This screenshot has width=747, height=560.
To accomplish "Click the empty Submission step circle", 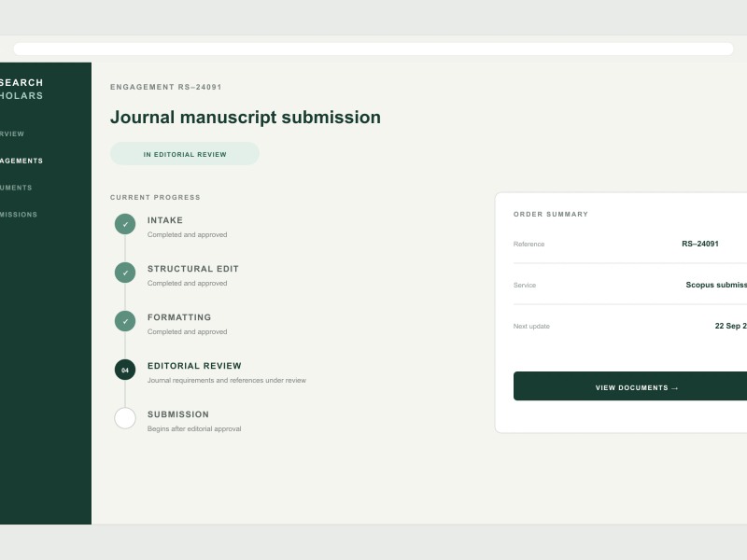I will pos(125,418).
